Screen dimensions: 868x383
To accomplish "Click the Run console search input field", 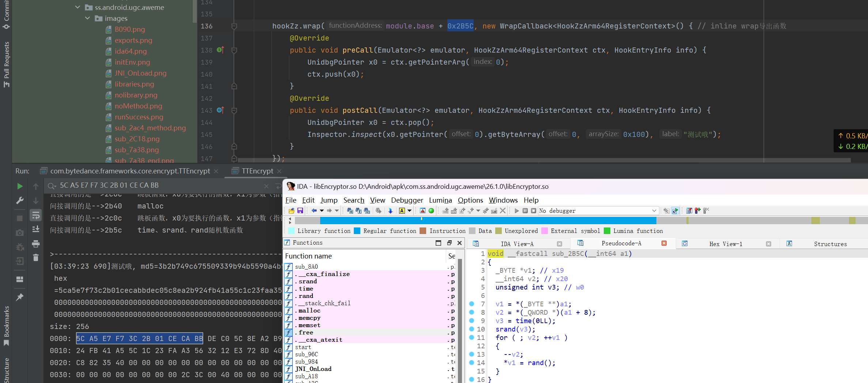I will (x=161, y=185).
